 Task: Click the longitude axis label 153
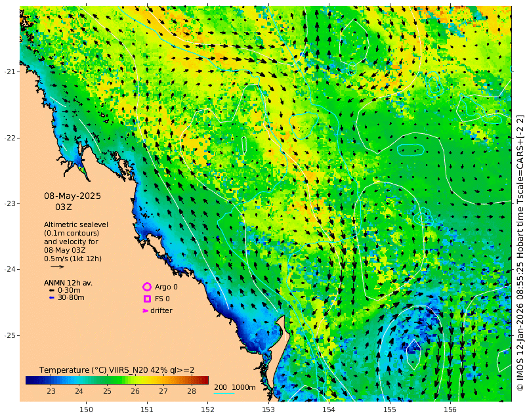tap(268, 409)
